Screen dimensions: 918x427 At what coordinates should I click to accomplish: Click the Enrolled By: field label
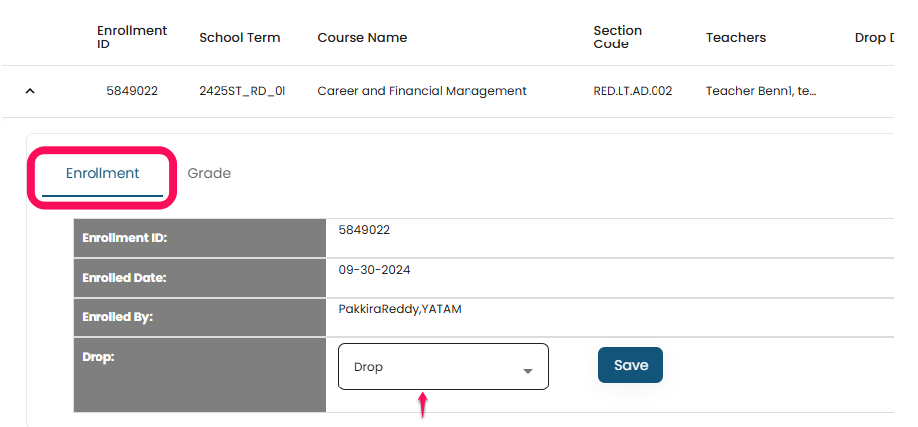click(x=117, y=317)
